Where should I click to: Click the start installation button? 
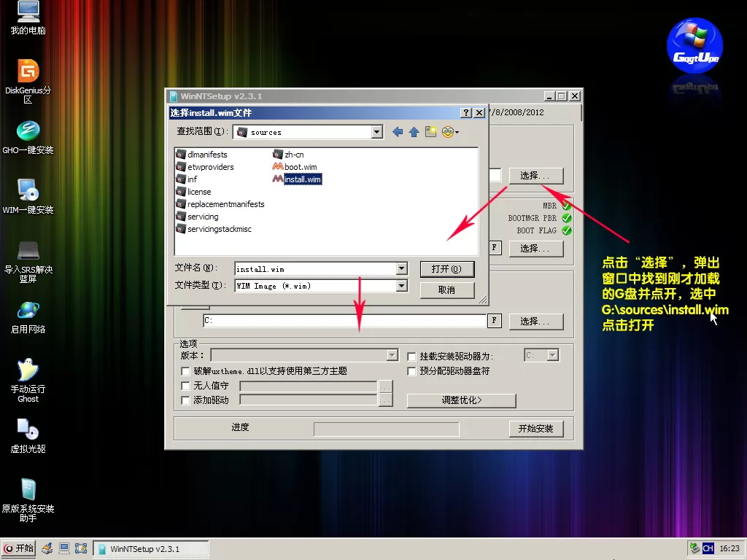[x=535, y=429]
